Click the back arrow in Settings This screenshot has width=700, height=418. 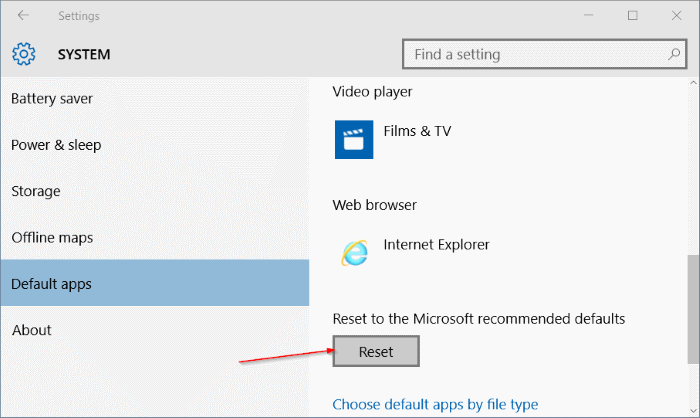point(23,16)
